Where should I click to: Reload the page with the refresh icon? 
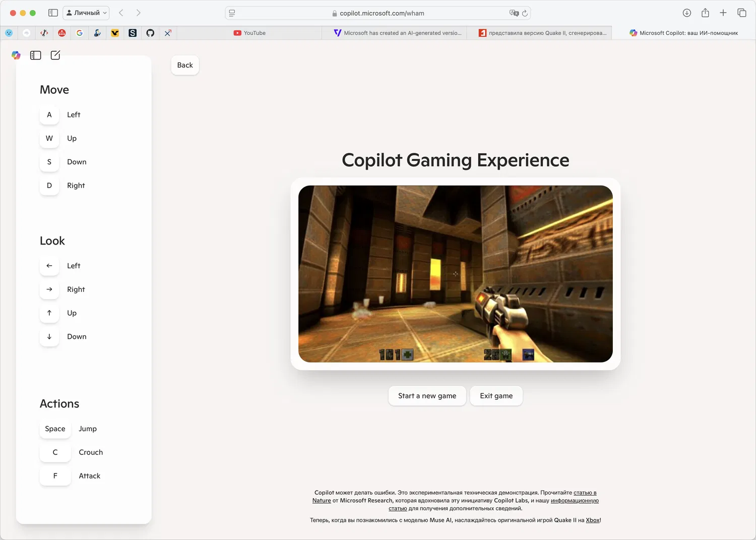coord(525,13)
